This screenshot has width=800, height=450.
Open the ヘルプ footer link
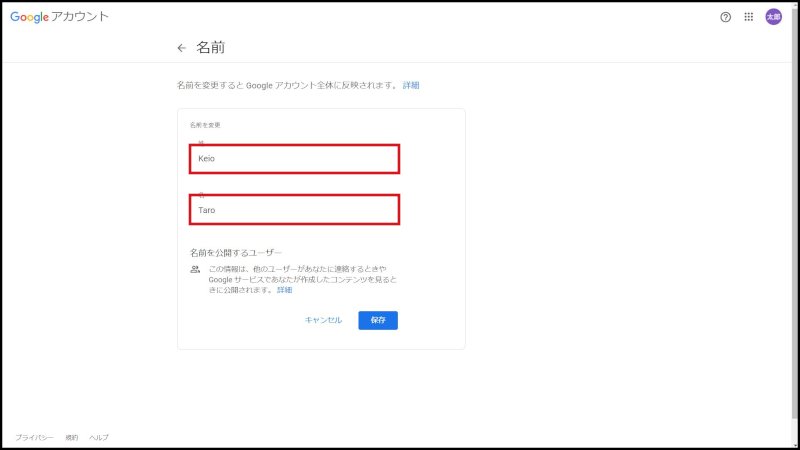[x=99, y=437]
